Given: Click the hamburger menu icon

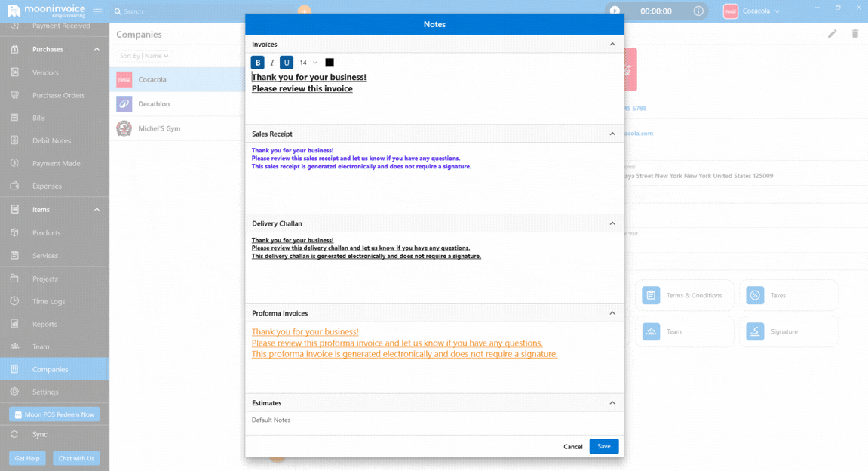Looking at the screenshot, I should click(97, 11).
